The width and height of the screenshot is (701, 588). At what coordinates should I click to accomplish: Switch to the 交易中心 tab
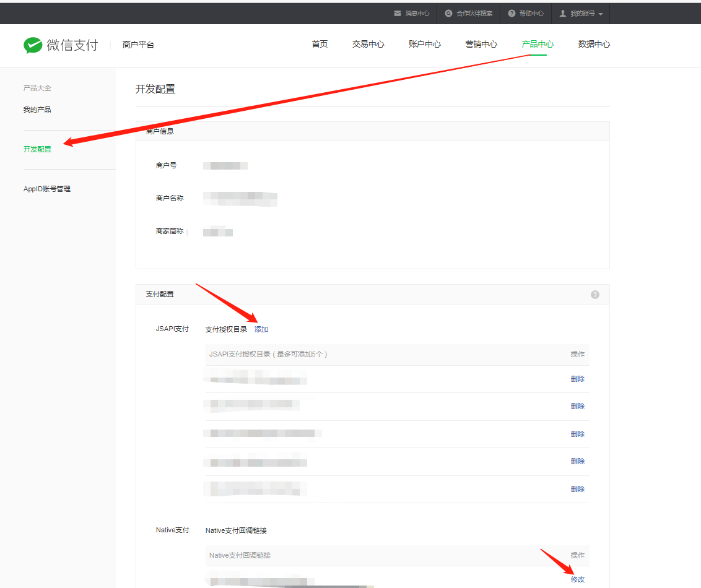coord(368,44)
